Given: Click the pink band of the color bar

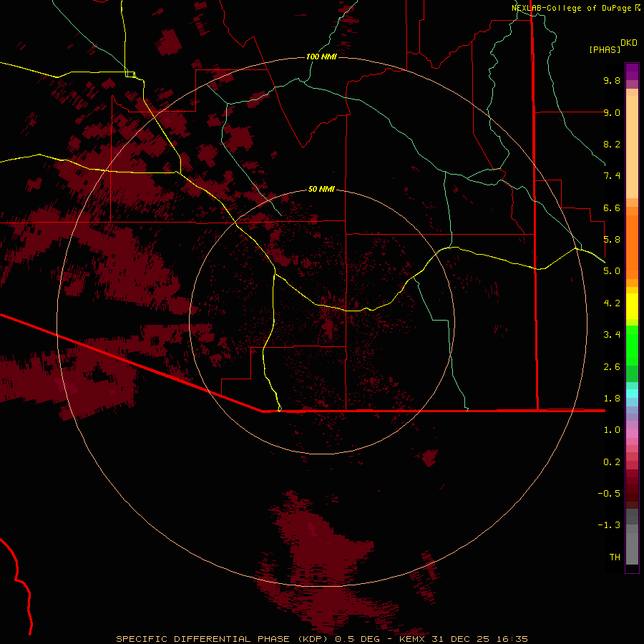Looking at the screenshot, I should click(632, 434).
